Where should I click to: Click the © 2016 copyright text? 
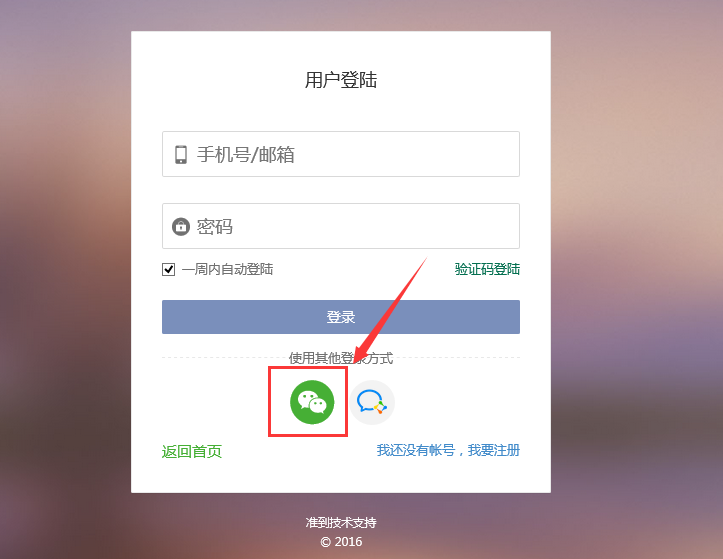[341, 541]
